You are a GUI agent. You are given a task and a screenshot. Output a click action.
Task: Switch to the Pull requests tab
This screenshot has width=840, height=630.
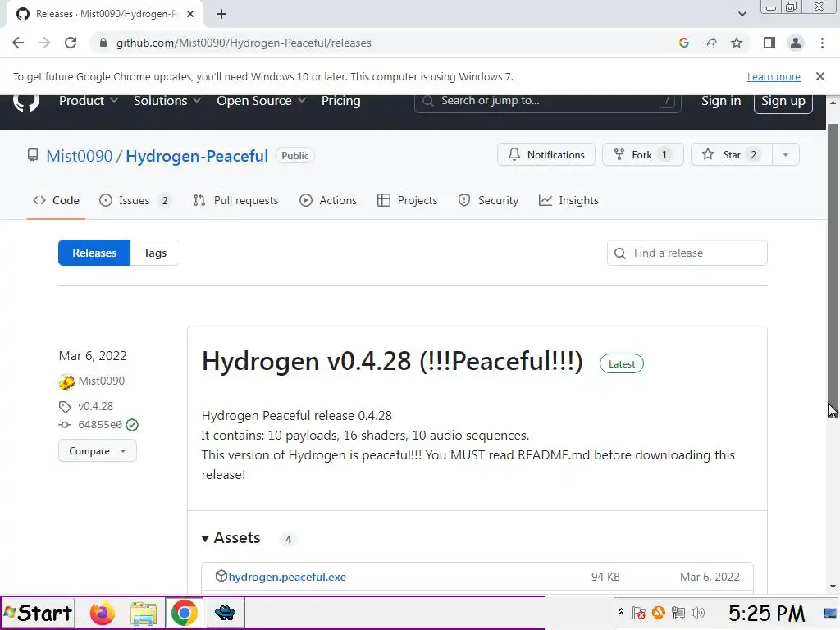coord(235,200)
